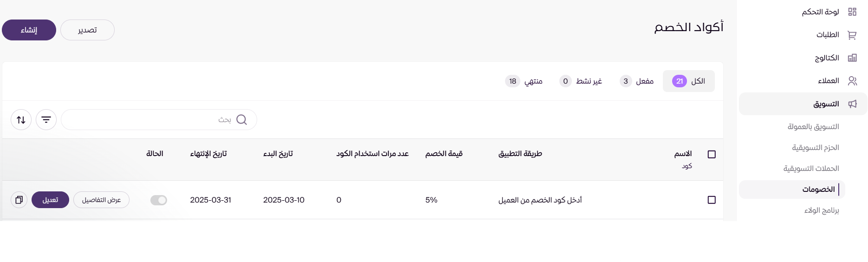Switch to the منتهي tab
The height and width of the screenshot is (262, 868).
click(524, 81)
